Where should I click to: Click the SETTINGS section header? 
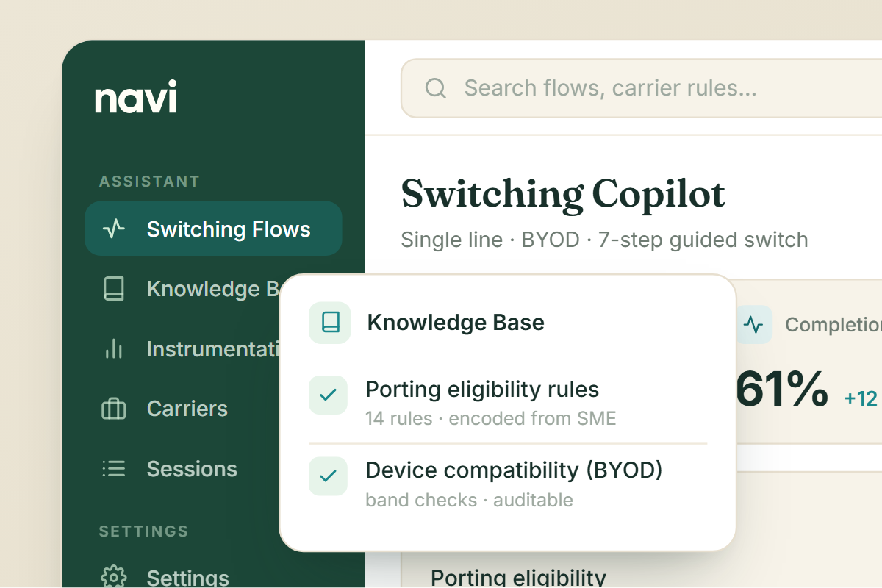pos(143,531)
